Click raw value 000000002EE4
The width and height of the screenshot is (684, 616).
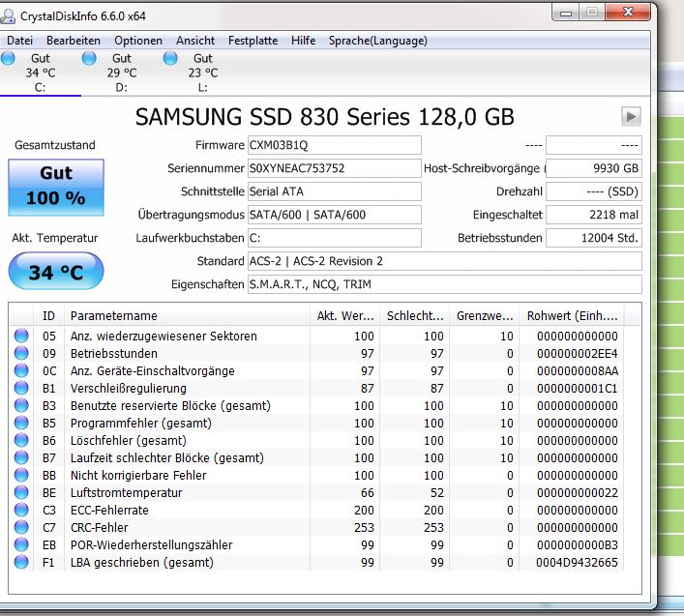578,354
